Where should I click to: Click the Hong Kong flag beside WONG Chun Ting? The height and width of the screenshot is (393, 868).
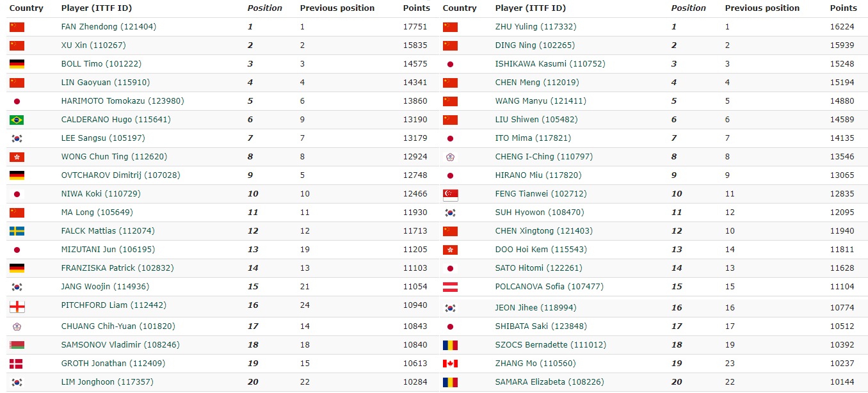(17, 157)
